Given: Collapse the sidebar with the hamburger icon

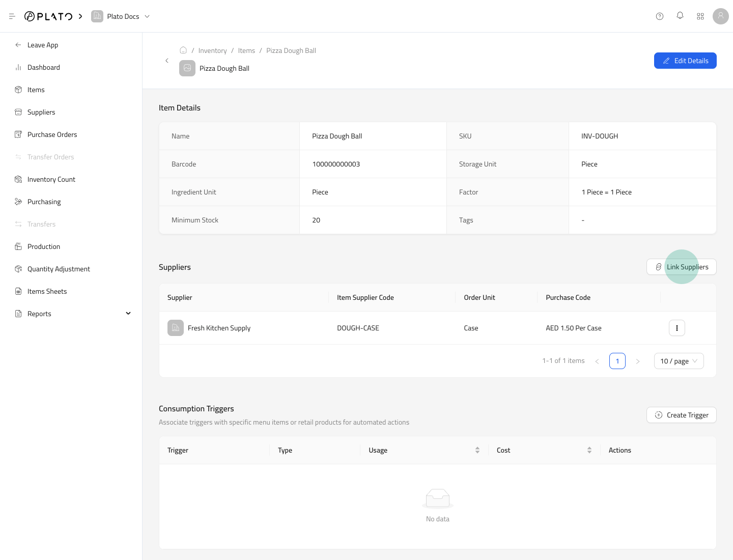Looking at the screenshot, I should pyautogui.click(x=12, y=16).
